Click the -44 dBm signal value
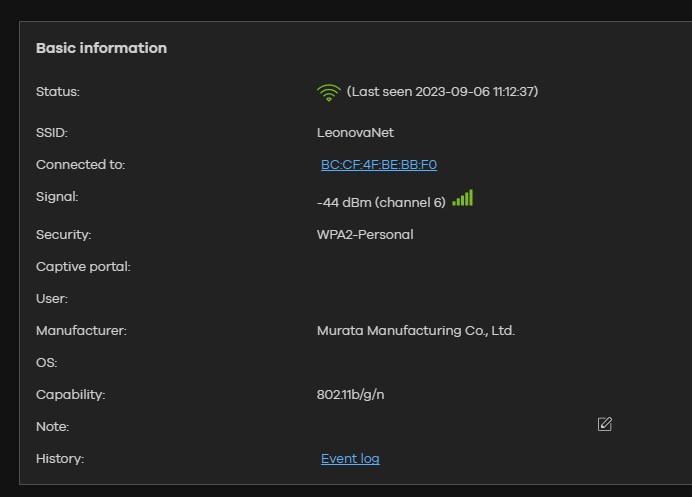Image resolution: width=692 pixels, height=497 pixels. click(380, 203)
